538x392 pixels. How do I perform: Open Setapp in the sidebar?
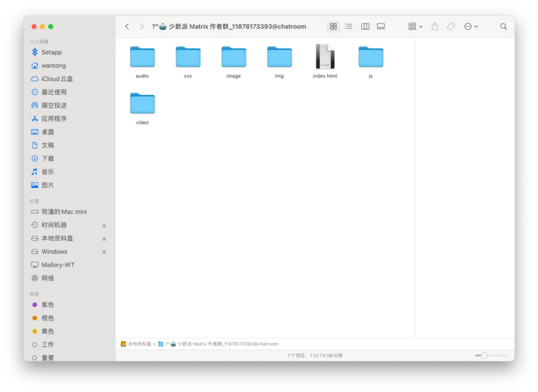click(x=69, y=52)
